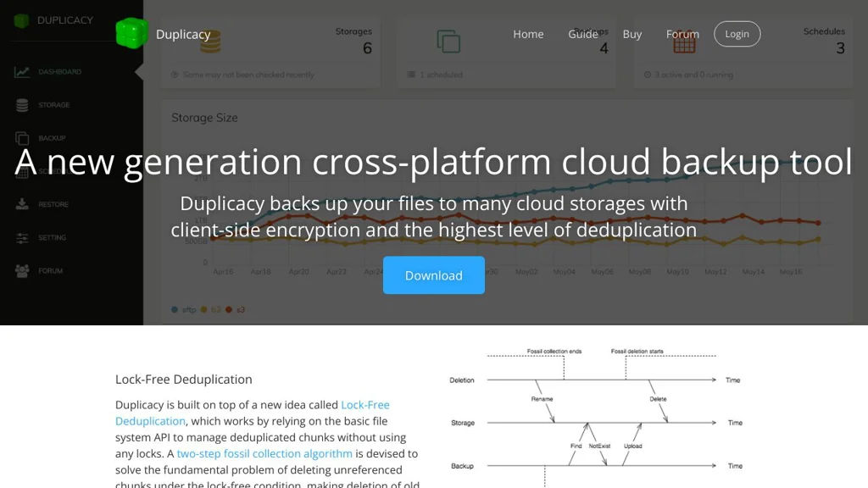
Task: Click the Storages count '6'
Action: pyautogui.click(x=368, y=48)
